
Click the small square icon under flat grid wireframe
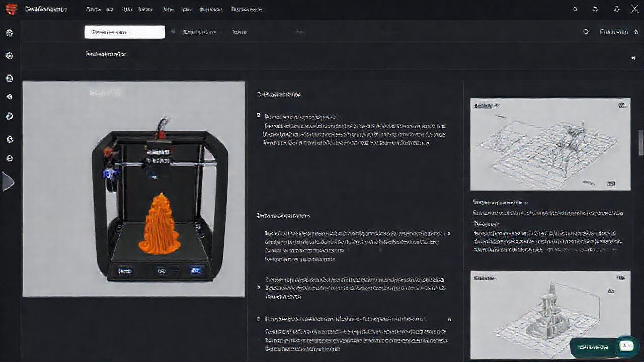point(611,184)
